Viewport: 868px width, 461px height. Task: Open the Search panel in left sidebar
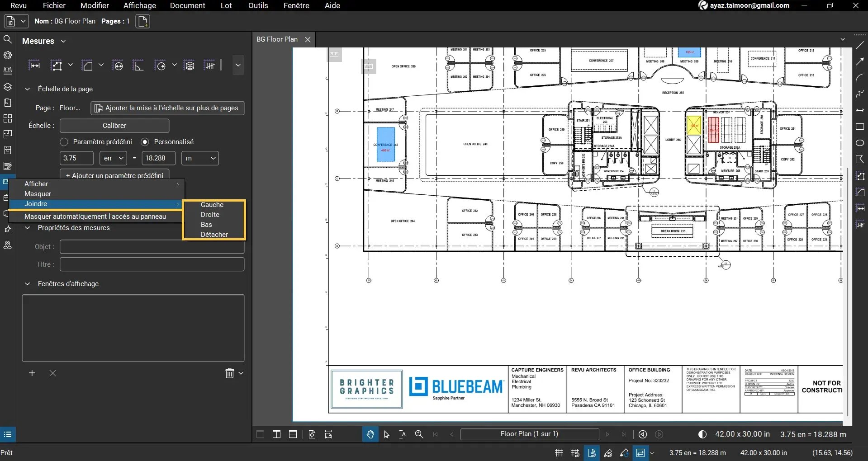pyautogui.click(x=8, y=40)
